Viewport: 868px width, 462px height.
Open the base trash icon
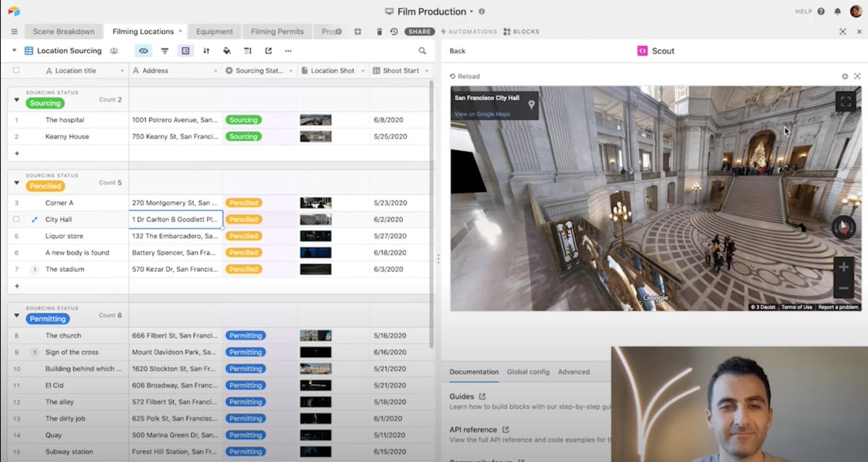pyautogui.click(x=380, y=32)
